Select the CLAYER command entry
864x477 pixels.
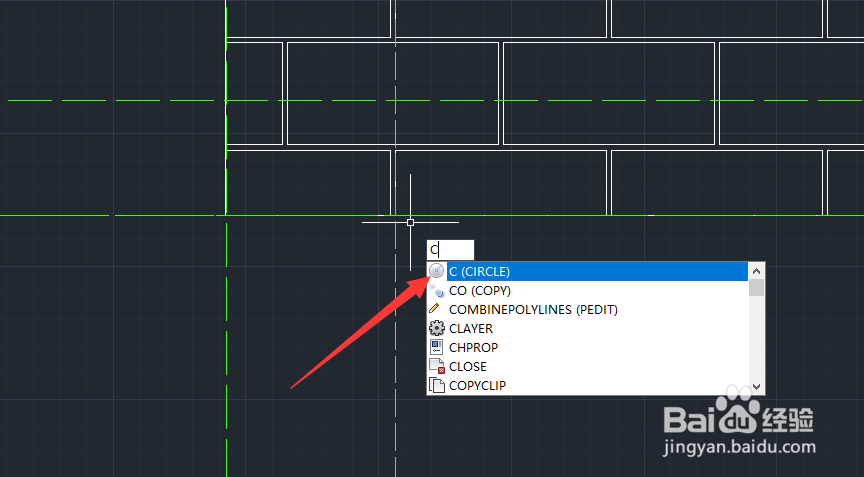coord(588,329)
